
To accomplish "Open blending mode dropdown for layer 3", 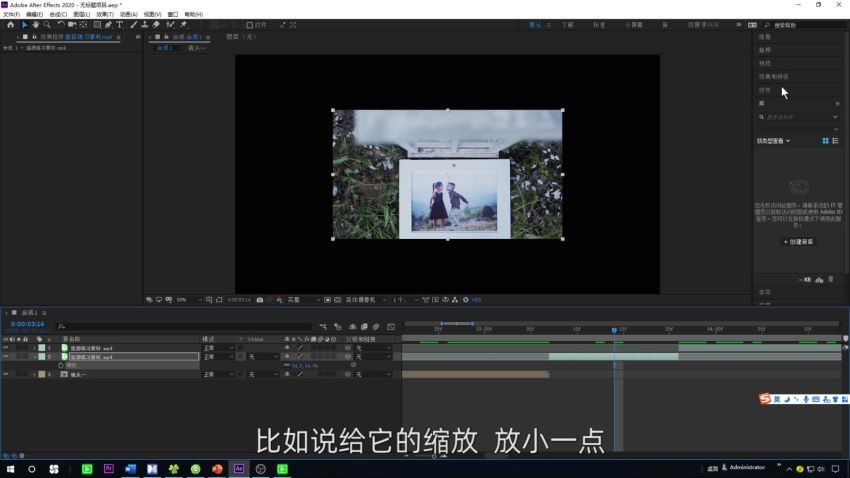I will [x=218, y=374].
